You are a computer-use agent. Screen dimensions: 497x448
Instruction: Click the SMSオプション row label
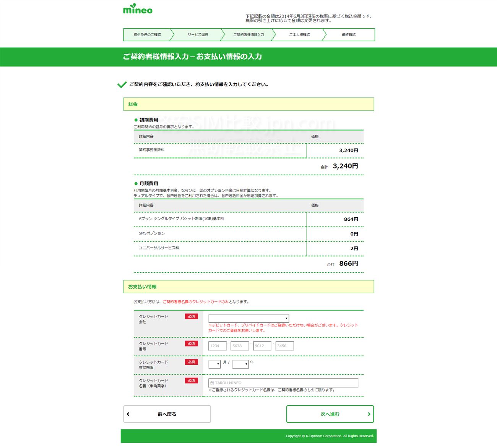(x=152, y=233)
